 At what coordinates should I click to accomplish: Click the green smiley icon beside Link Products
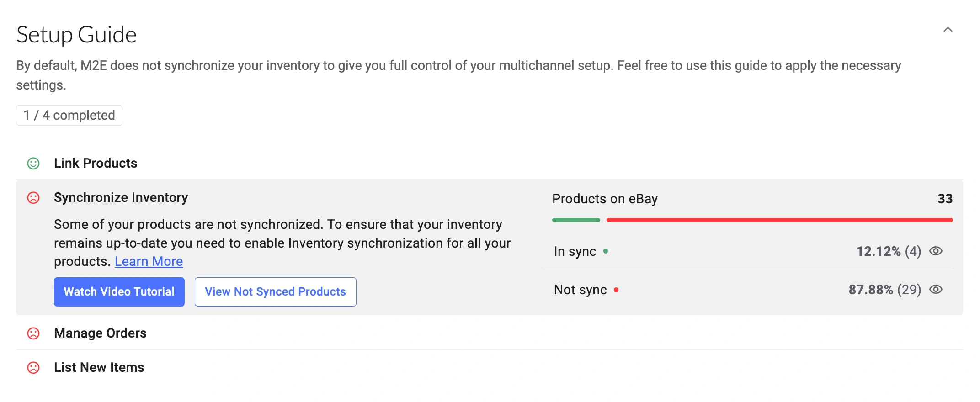(x=33, y=164)
